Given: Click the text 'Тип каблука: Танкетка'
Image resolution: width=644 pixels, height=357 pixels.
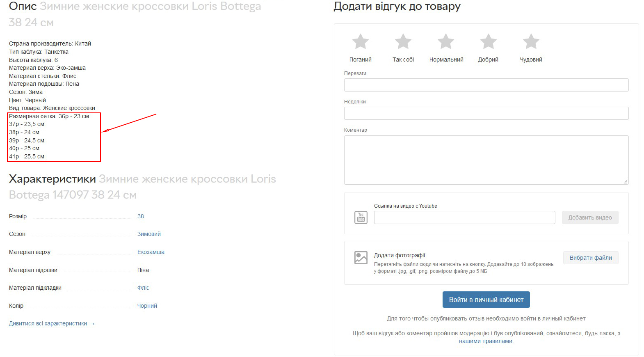Looking at the screenshot, I should 39,52.
